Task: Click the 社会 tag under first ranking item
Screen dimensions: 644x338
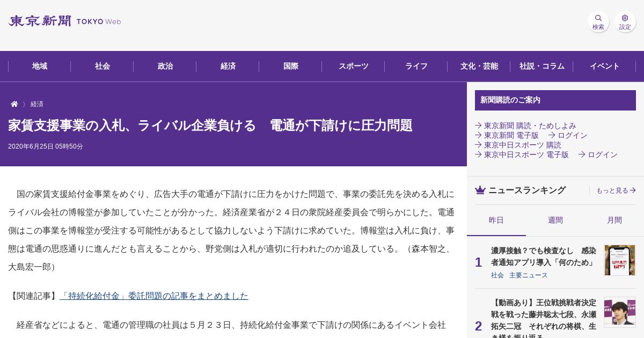Action: [497, 275]
